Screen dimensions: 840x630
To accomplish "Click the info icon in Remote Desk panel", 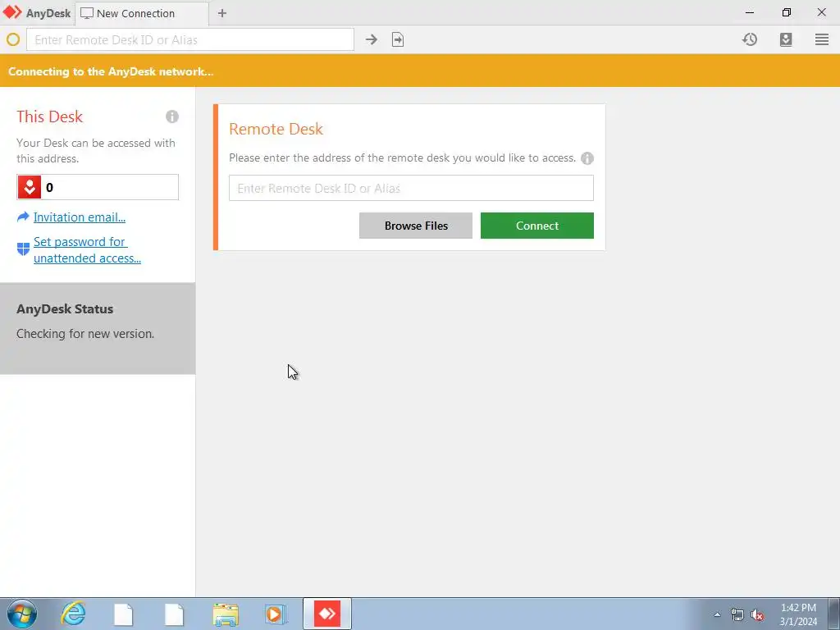I will click(587, 158).
